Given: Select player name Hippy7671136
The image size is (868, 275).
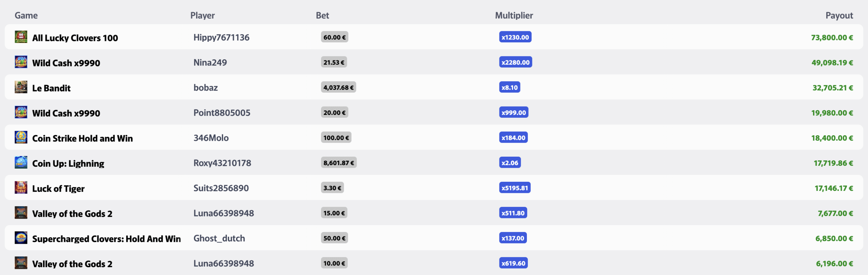Looking at the screenshot, I should pos(221,37).
